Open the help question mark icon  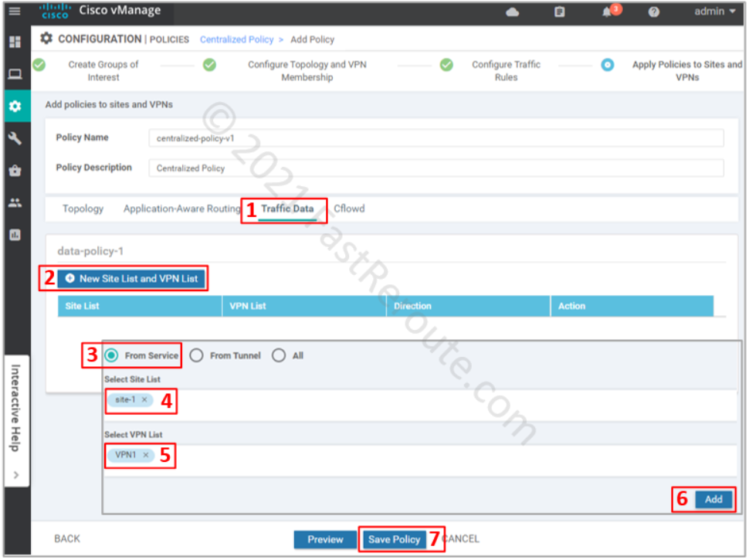point(653,12)
